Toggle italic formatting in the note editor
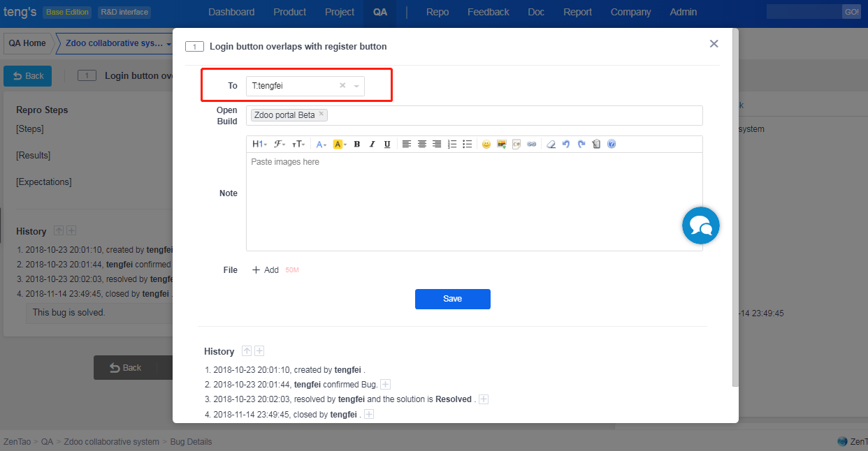 (372, 145)
